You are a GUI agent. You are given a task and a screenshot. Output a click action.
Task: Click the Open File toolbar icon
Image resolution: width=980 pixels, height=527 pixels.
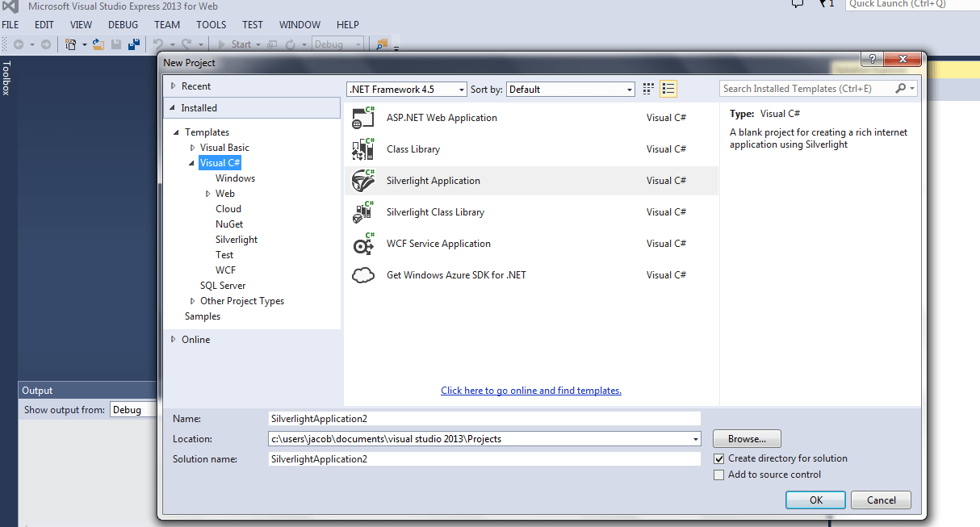tap(98, 44)
